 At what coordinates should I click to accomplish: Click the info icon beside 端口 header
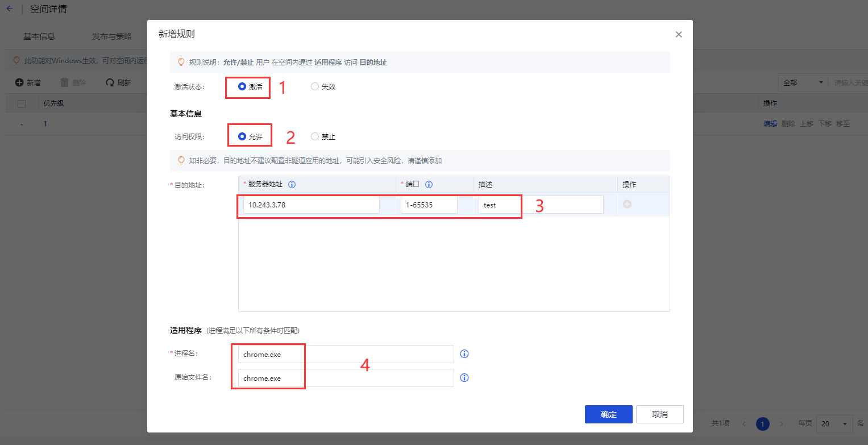click(429, 185)
